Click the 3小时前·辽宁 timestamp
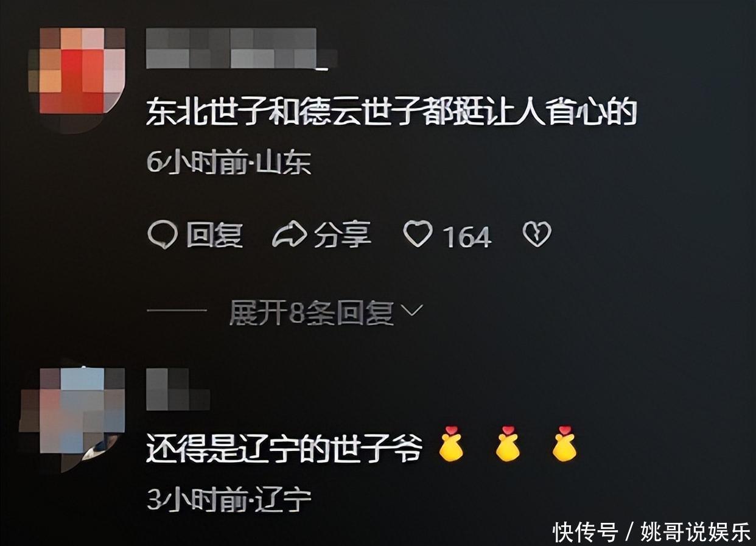Viewport: 756px width, 546px height. (229, 500)
